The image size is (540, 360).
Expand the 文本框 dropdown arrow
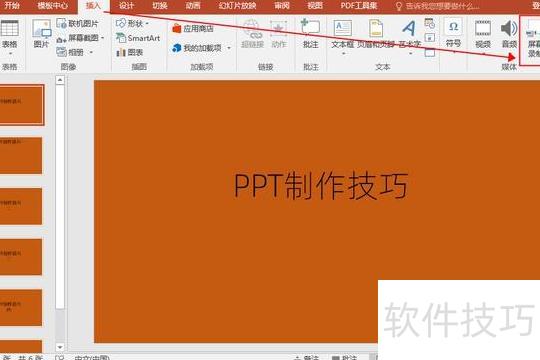tap(343, 53)
